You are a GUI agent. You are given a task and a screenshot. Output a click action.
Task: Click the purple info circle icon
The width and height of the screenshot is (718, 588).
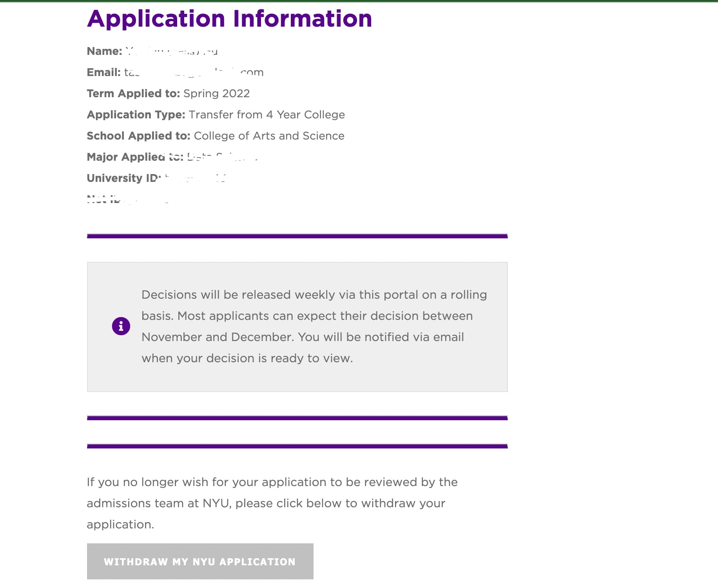[121, 326]
